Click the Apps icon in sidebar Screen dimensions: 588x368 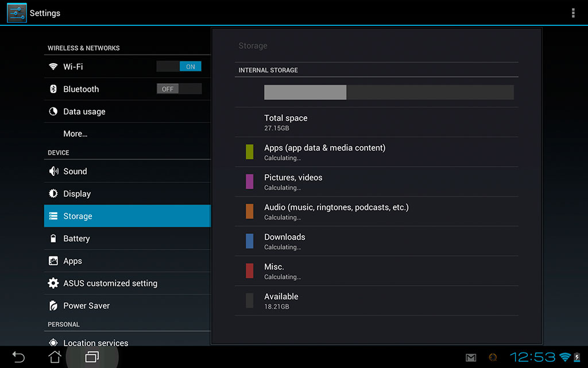pyautogui.click(x=53, y=261)
